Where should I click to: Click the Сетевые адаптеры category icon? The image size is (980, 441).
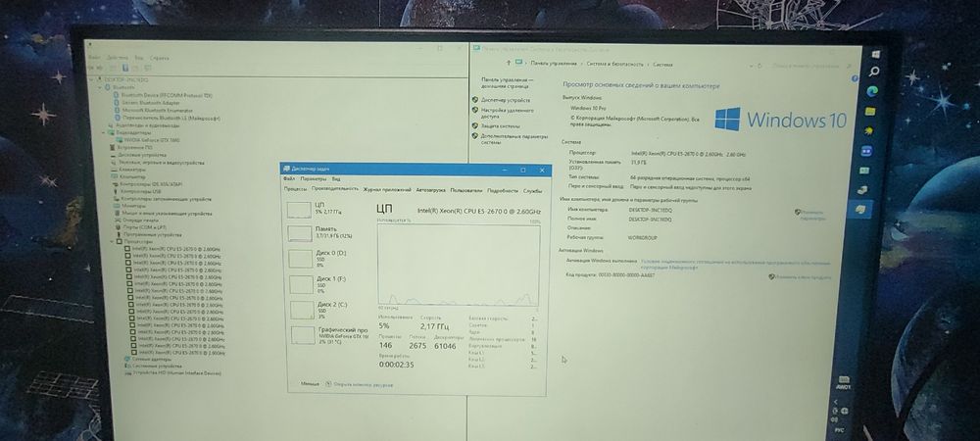pyautogui.click(x=127, y=360)
